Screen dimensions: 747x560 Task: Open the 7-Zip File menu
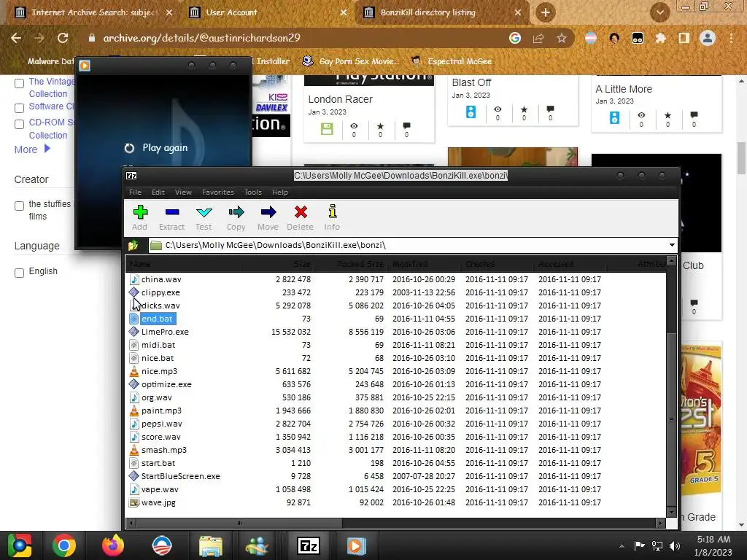tap(135, 192)
